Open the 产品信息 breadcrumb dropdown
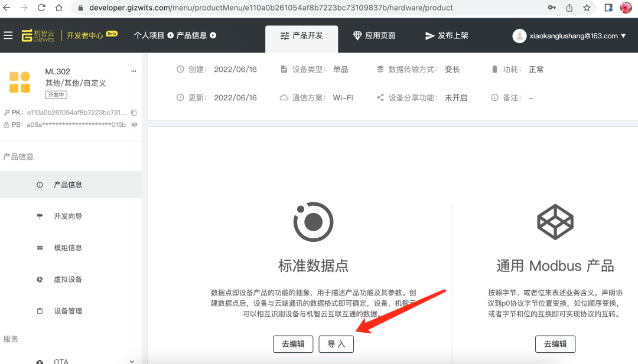The height and width of the screenshot is (364, 638). click(x=212, y=35)
